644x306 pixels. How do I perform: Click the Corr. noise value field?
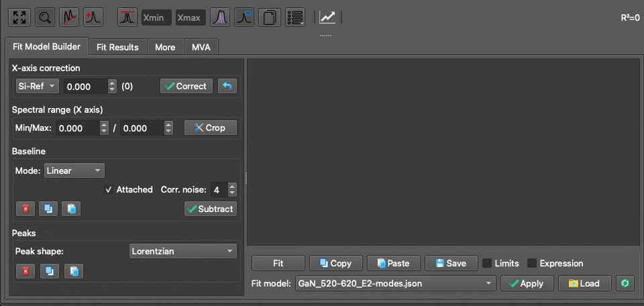click(219, 190)
